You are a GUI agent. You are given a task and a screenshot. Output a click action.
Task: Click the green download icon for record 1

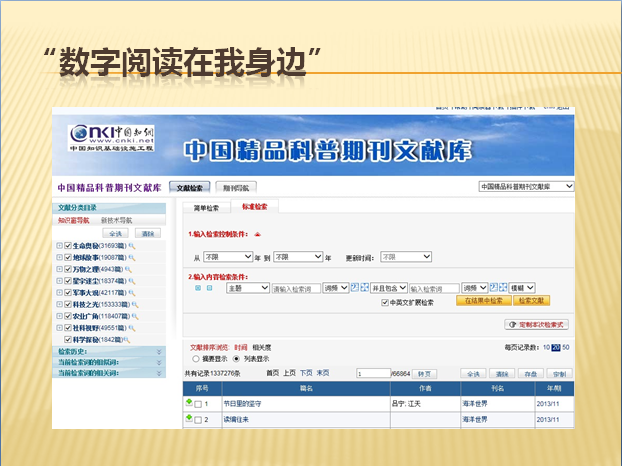tap(188, 403)
